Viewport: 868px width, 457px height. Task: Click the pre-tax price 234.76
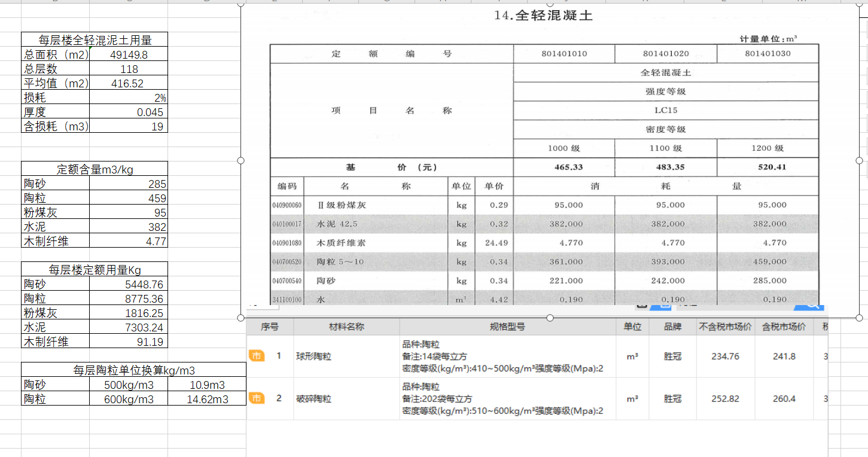725,357
